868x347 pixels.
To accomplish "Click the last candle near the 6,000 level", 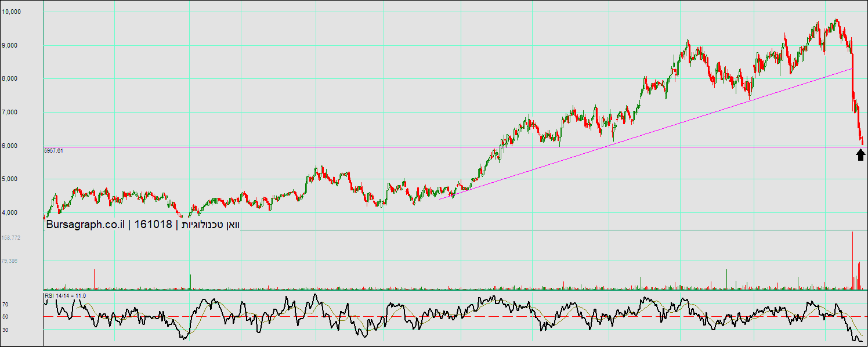I will [862, 140].
